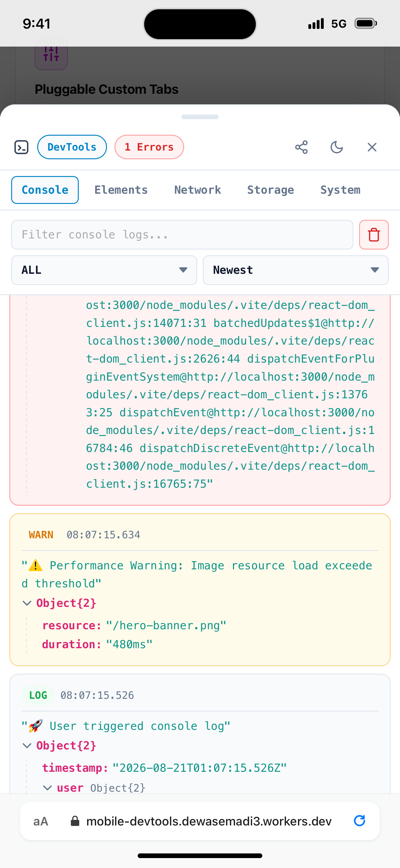The height and width of the screenshot is (868, 400).
Task: Click the 1 Errors badge
Action: point(149,147)
